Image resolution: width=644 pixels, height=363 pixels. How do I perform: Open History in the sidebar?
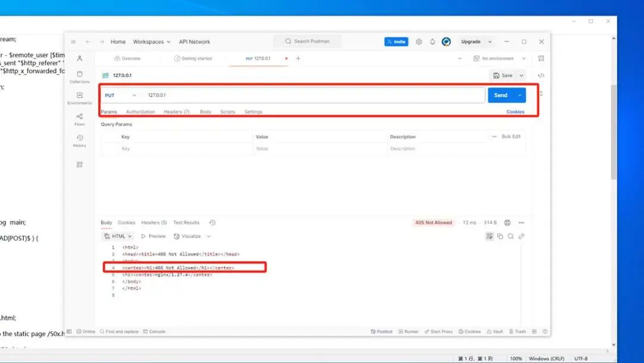click(80, 141)
